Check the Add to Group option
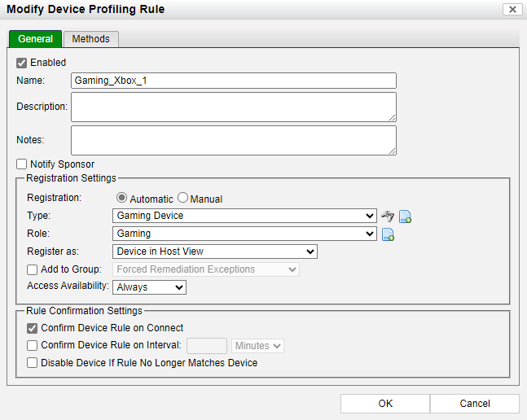Image resolution: width=527 pixels, height=420 pixels. click(33, 269)
